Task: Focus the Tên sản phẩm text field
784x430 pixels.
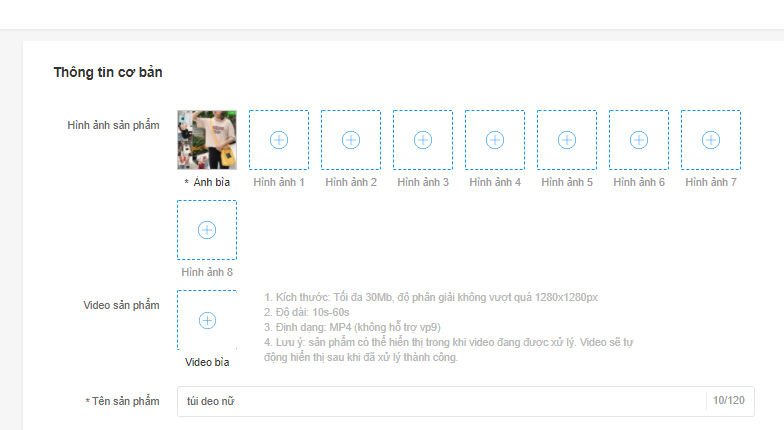Action: [440, 401]
